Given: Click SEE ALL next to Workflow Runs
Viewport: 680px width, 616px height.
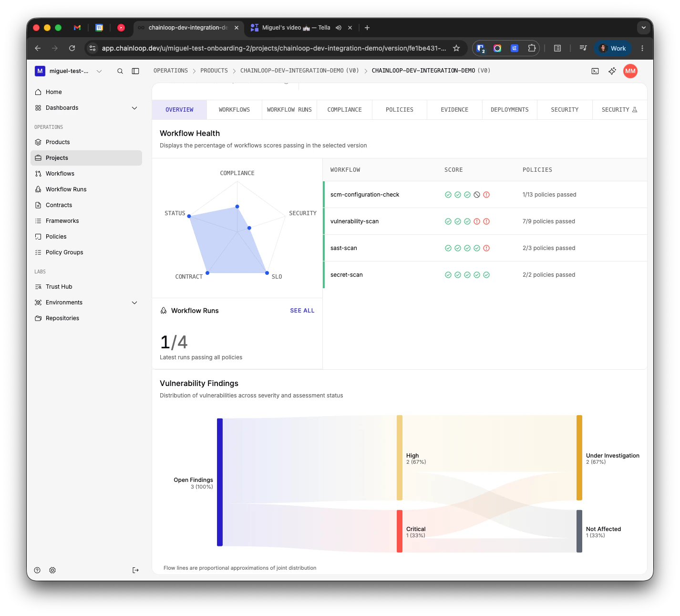Looking at the screenshot, I should coord(302,311).
